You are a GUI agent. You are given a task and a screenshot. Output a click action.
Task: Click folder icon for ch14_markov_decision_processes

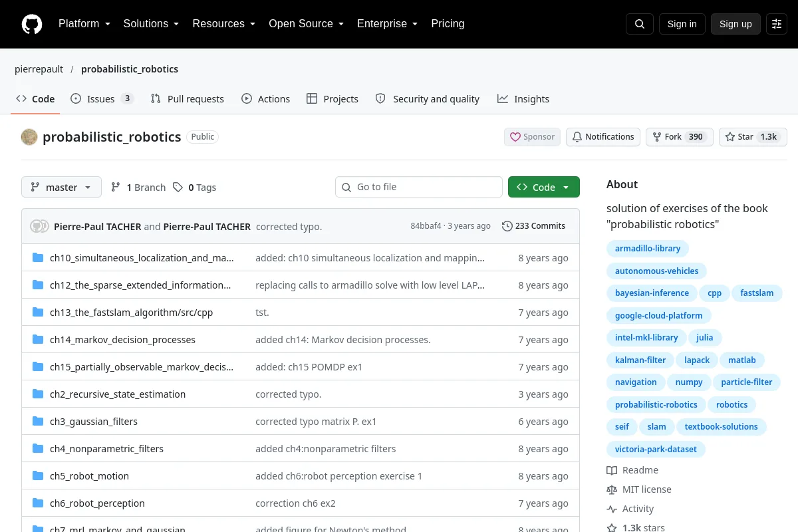[x=38, y=340]
